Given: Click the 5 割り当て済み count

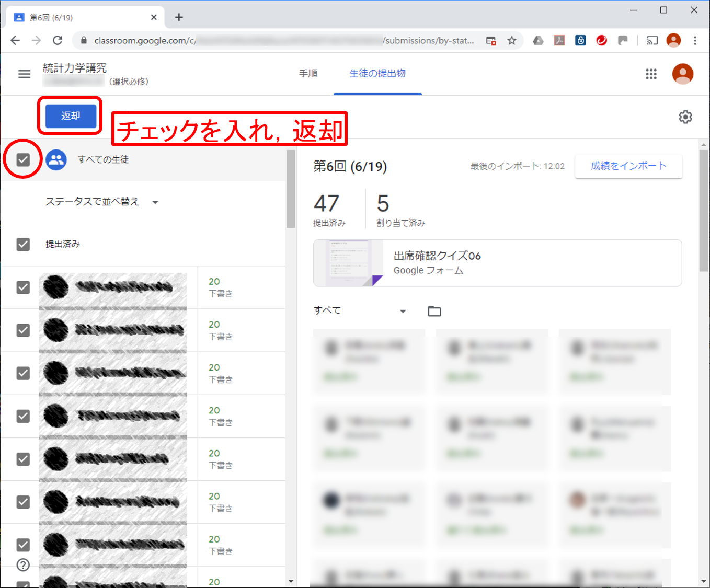Looking at the screenshot, I should 400,210.
